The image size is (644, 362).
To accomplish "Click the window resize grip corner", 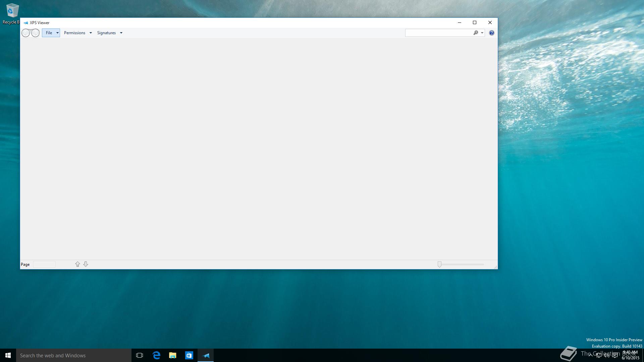I will (x=495, y=267).
